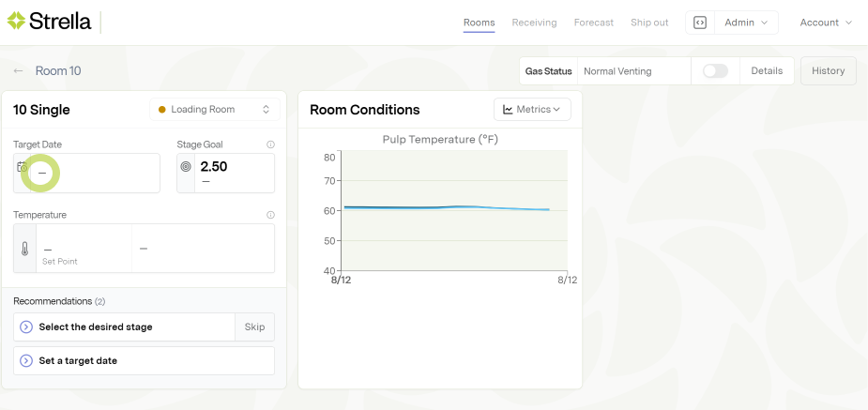Click the Temperature info icon
868x410 pixels.
[x=270, y=215]
